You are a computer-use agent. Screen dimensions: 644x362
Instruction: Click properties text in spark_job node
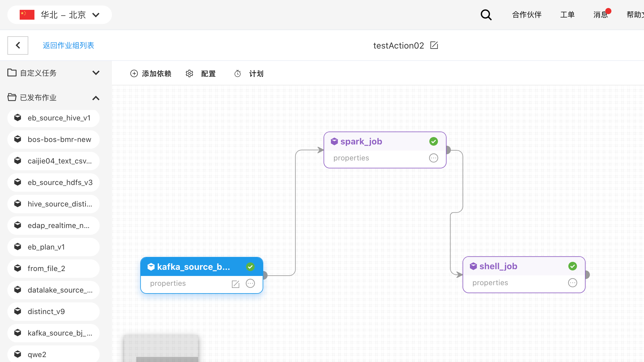pos(351,158)
